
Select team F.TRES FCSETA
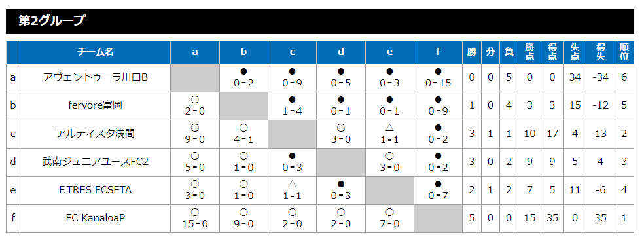point(96,190)
